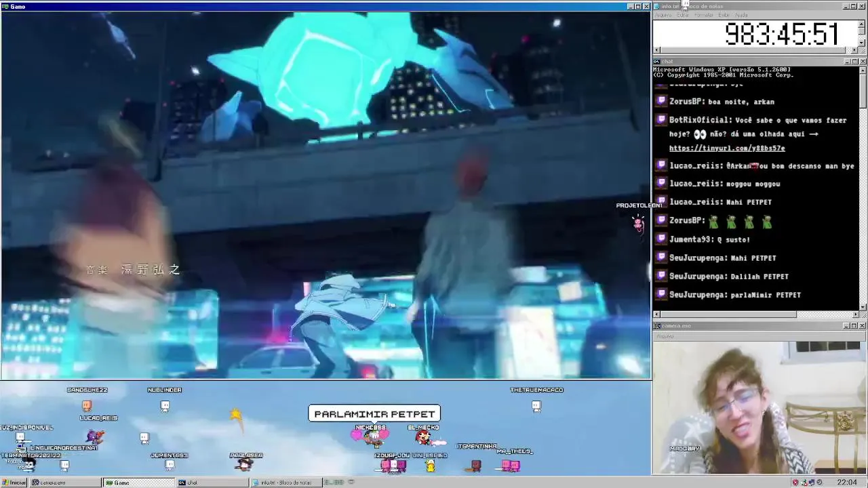Click the BANOSLIKE22 avatar character
This screenshot has height=488, width=868.
tap(87, 405)
